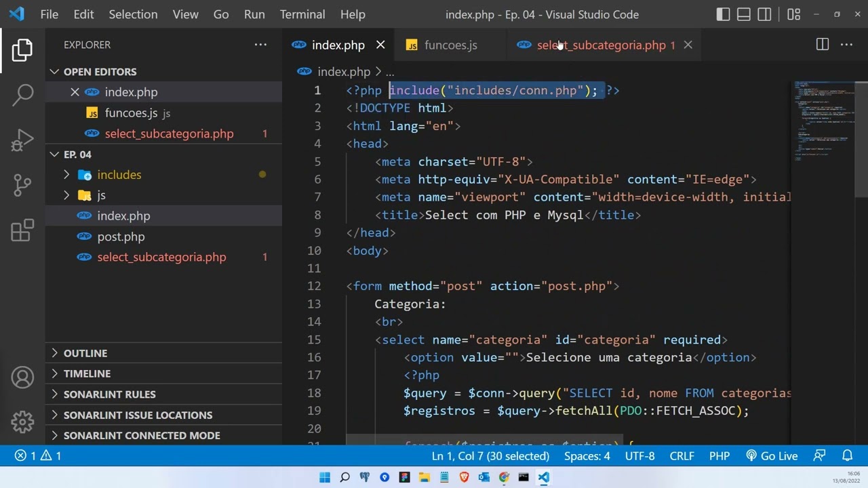Expand SonarLint Connected Mode section

coord(163,435)
